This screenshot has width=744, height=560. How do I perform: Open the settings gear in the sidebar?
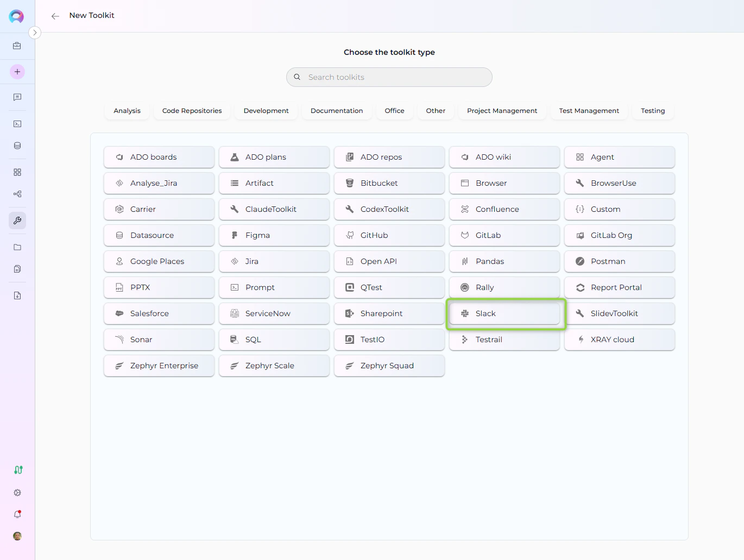coord(17,493)
